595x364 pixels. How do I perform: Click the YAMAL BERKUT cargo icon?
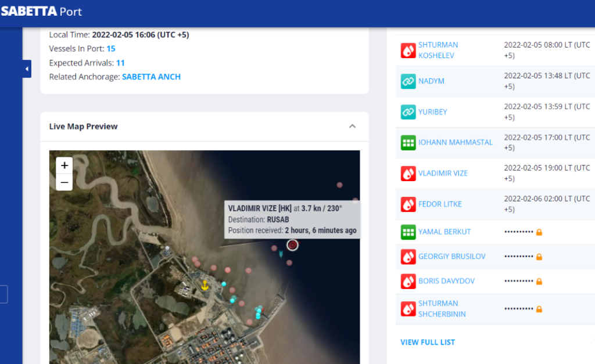coord(408,232)
